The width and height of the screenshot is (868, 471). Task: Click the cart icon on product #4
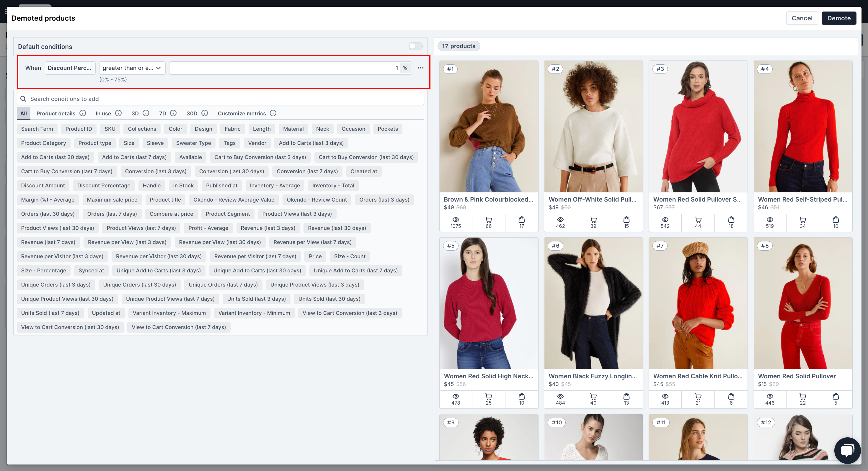tap(803, 220)
